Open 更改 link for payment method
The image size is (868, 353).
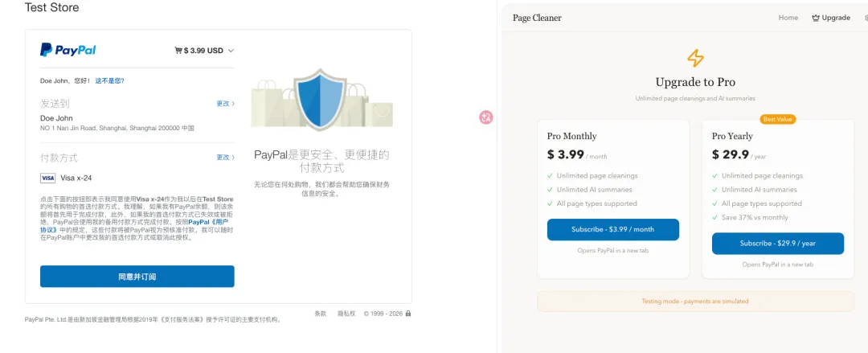click(224, 158)
